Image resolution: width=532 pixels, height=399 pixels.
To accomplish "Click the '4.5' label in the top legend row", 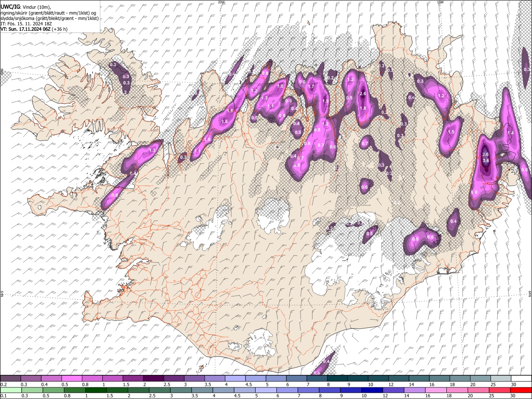I will [249, 384].
